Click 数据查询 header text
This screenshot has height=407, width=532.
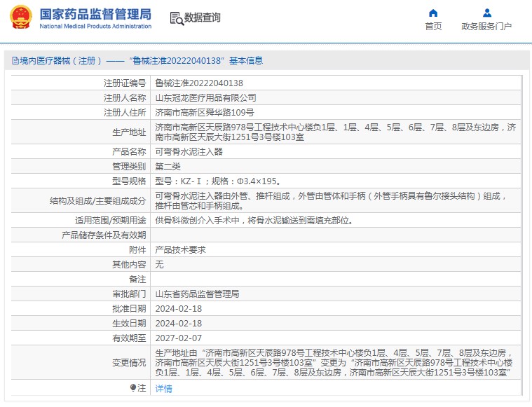(x=202, y=18)
